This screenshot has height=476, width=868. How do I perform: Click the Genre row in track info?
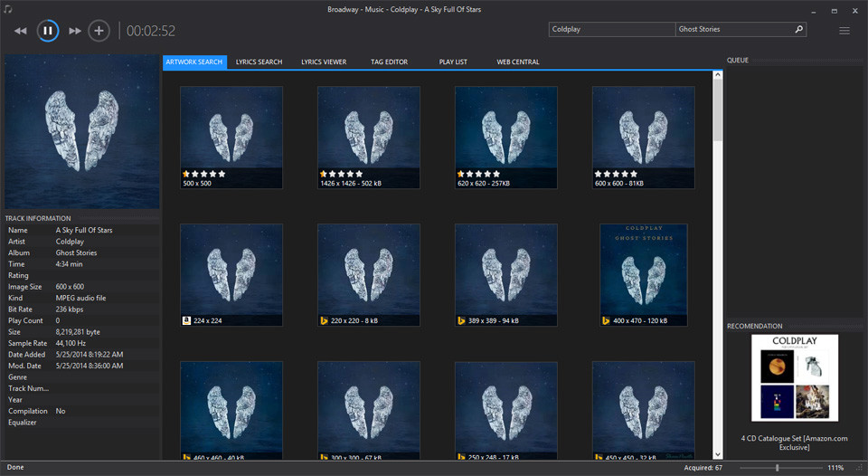click(x=82, y=377)
